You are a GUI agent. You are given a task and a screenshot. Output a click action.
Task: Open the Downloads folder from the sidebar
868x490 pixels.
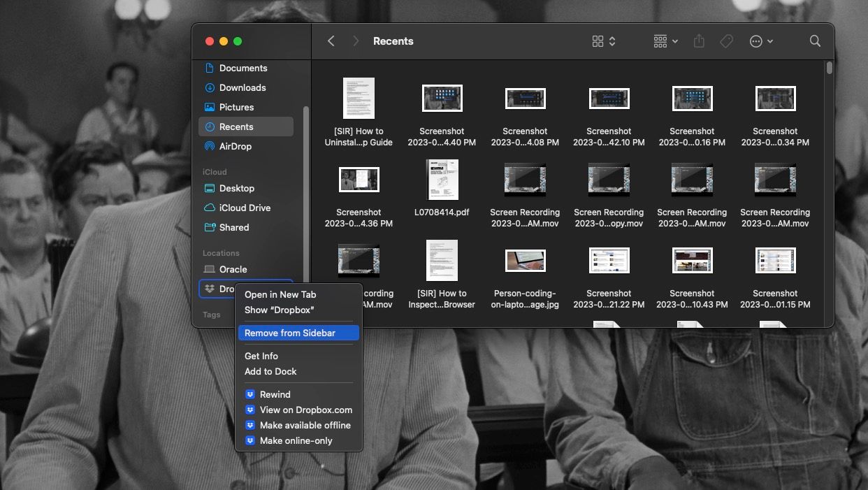click(241, 87)
